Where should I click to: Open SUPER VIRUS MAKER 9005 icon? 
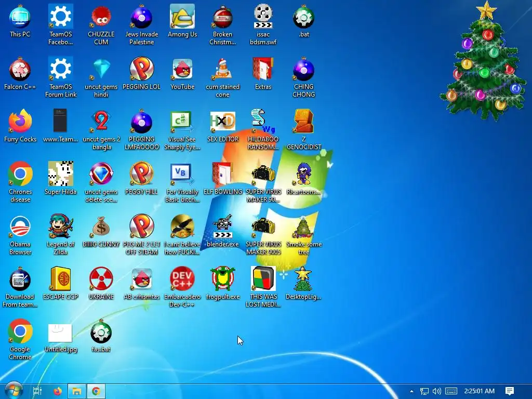pyautogui.click(x=263, y=227)
